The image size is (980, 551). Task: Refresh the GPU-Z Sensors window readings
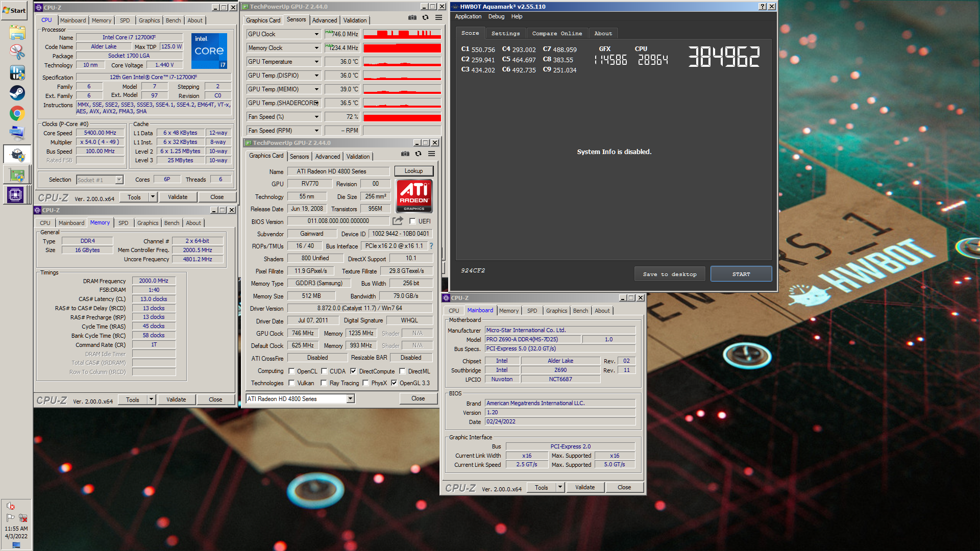(x=425, y=17)
